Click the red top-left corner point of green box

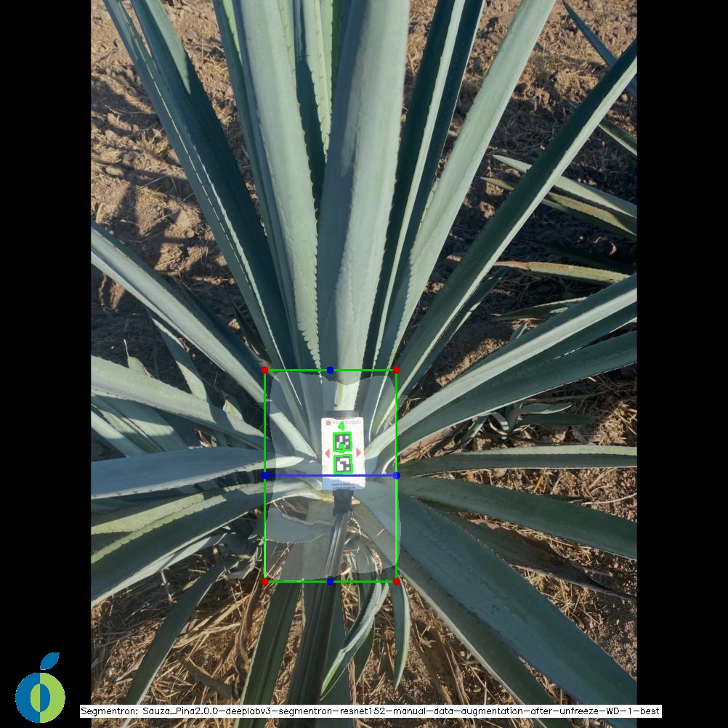click(264, 370)
